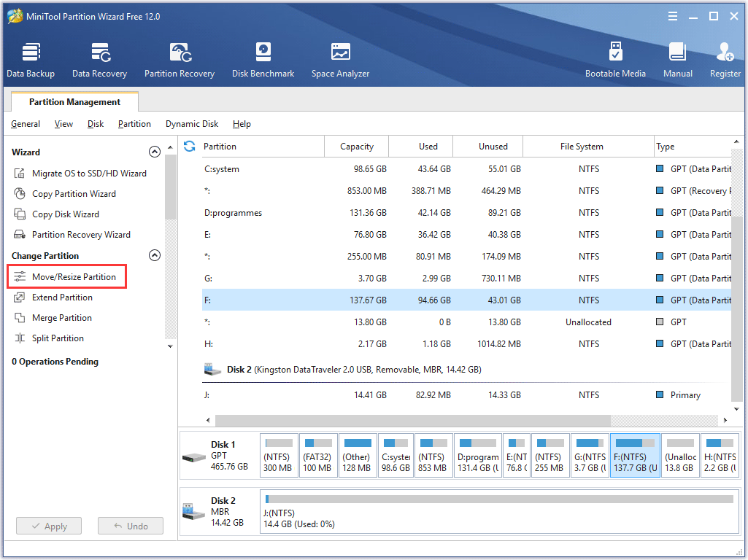Start the Disk Benchmark tool
Viewport: 748px width, 560px height.
[x=263, y=58]
